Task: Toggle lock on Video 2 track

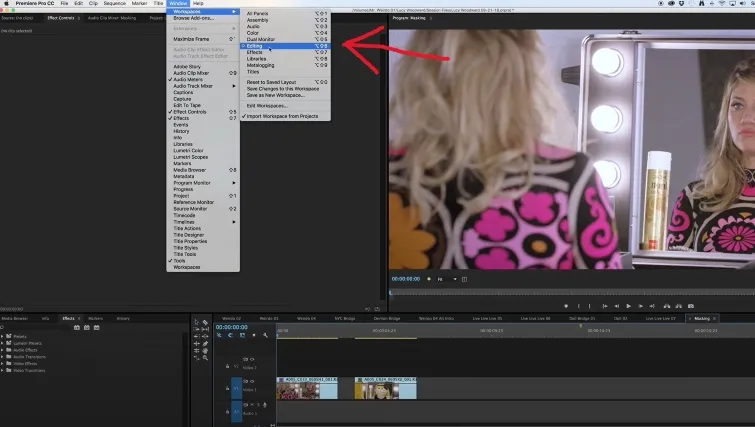Action: click(x=227, y=366)
